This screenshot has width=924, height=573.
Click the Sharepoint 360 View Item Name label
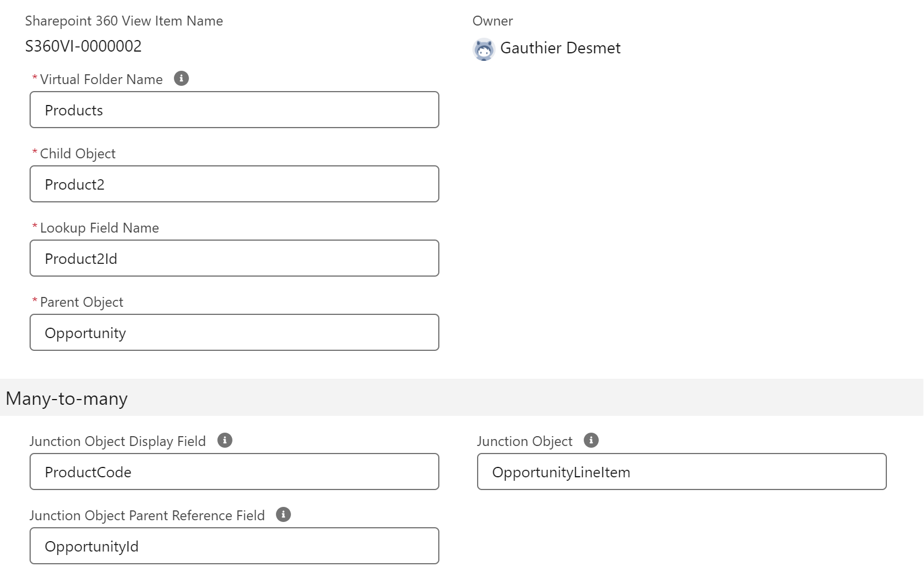123,21
